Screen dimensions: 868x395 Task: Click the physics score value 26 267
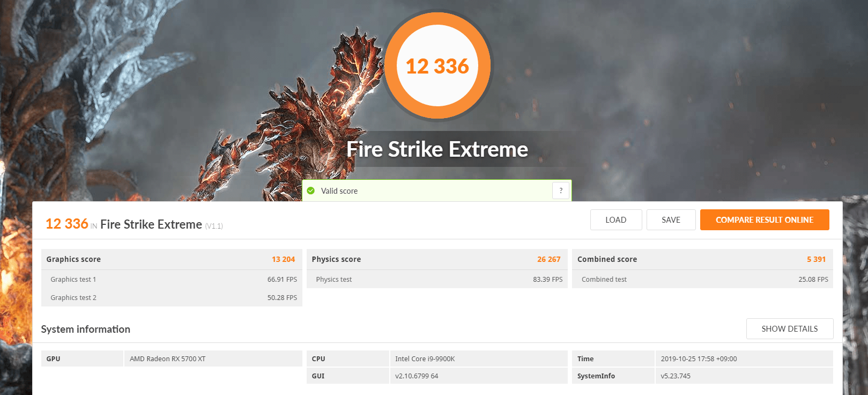(x=549, y=259)
